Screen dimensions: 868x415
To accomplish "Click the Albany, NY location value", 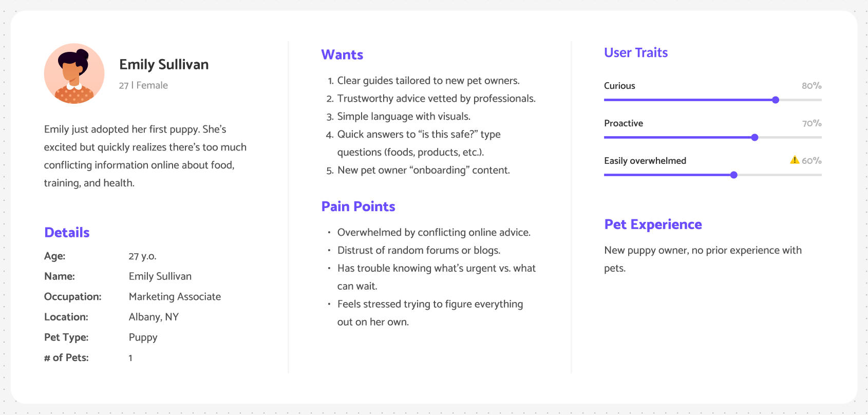I will (x=154, y=317).
